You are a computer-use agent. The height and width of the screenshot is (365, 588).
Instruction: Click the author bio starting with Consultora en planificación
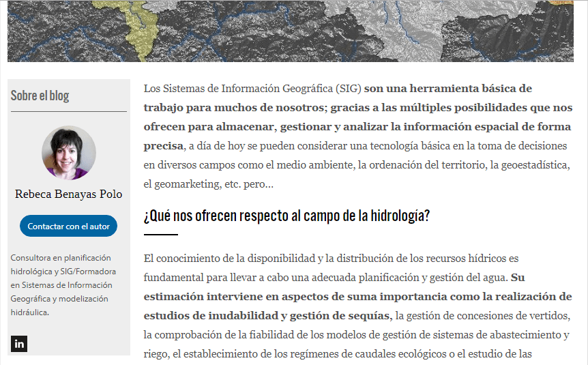click(x=60, y=258)
